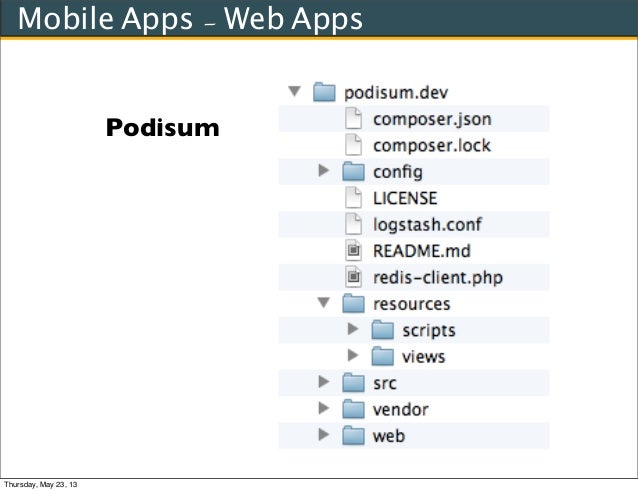The height and width of the screenshot is (491, 638).
Task: Select the composer.lock file name
Action: point(432,145)
